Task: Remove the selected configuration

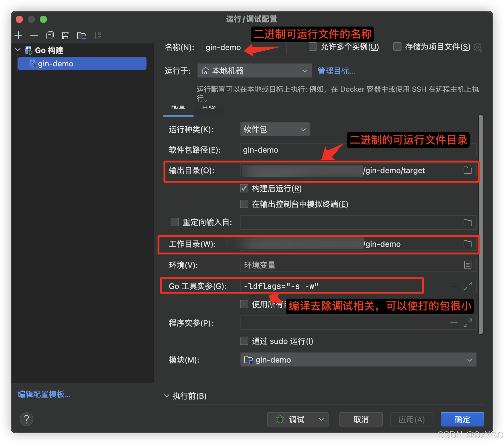Action: click(x=34, y=36)
